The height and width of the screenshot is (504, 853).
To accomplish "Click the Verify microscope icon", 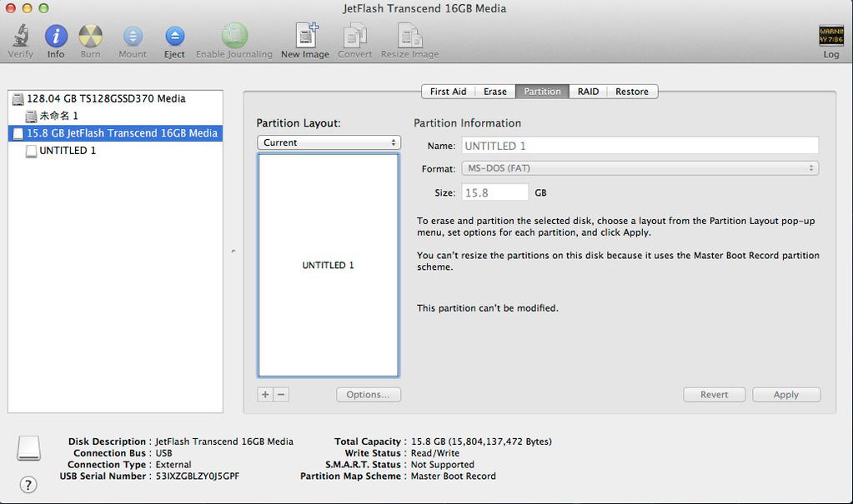I will (x=21, y=36).
